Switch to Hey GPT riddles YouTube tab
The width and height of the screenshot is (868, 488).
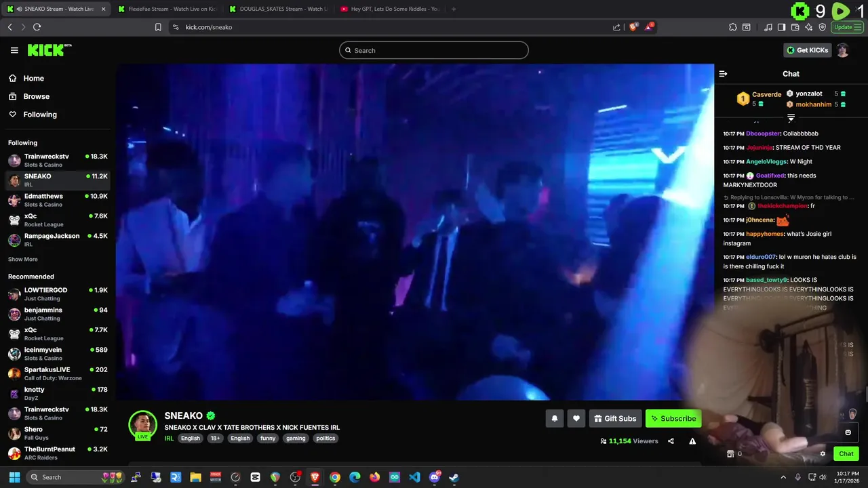390,9
